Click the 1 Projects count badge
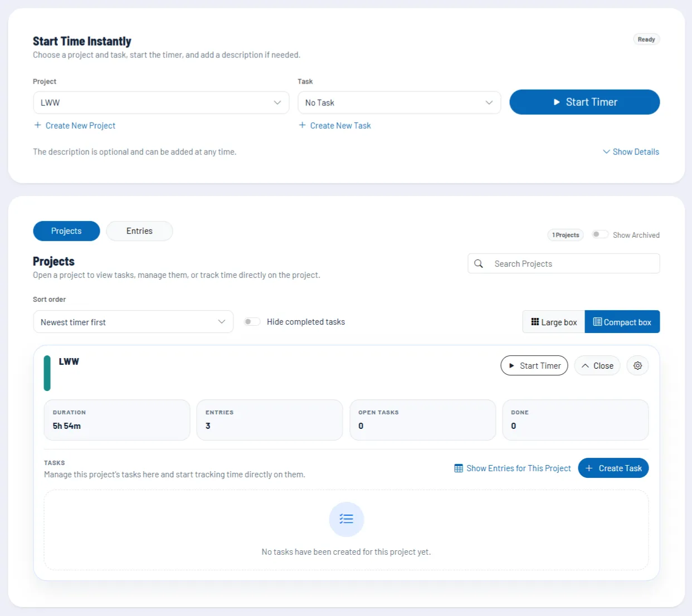This screenshot has height=616, width=692. [x=566, y=235]
